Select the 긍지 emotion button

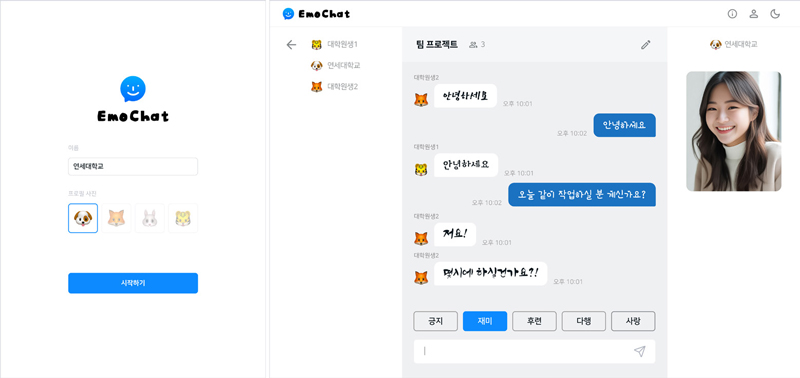(x=435, y=321)
